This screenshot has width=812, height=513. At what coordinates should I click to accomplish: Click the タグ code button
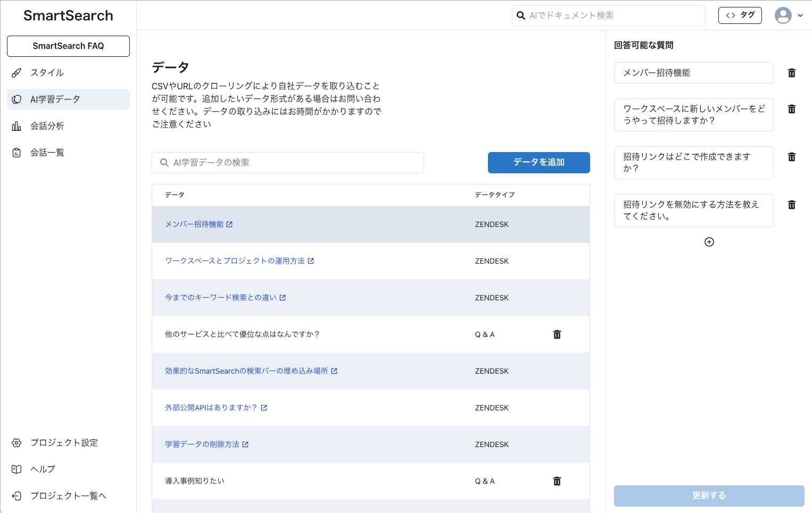tap(740, 15)
